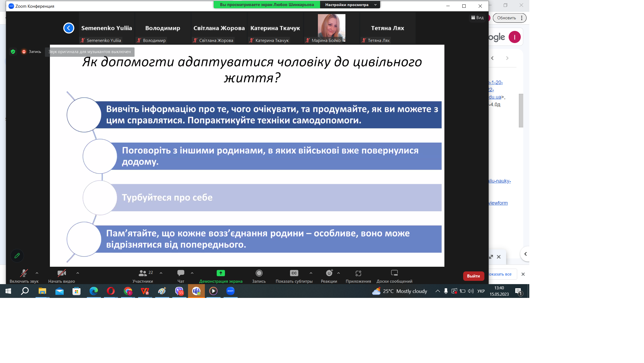Open the viewform link

[498, 203]
